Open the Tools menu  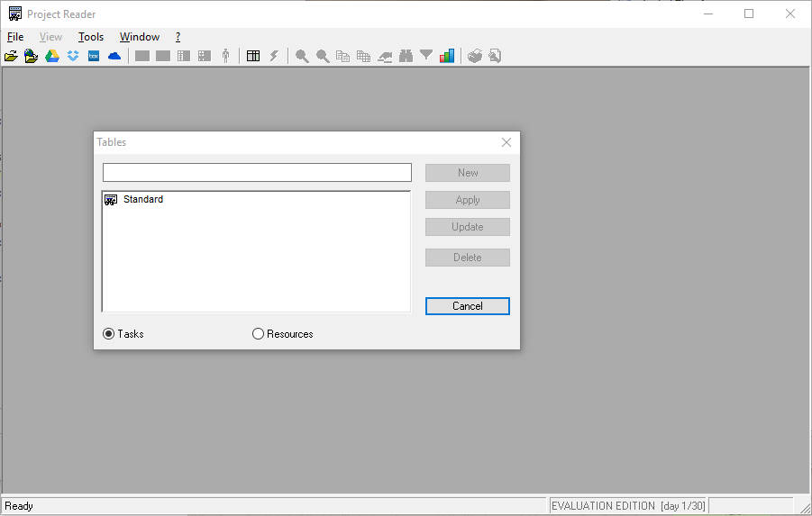coord(91,37)
